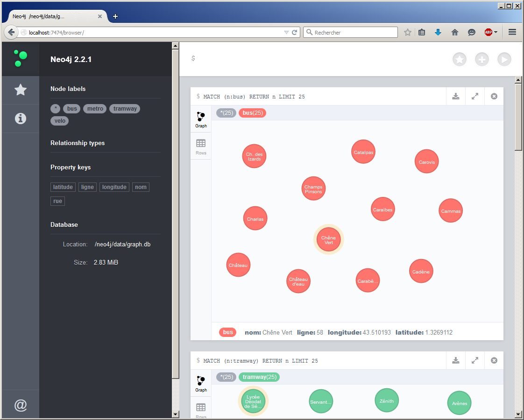524x420 pixels.
Task: Expand the bus query frame to fullscreen
Action: click(x=475, y=97)
